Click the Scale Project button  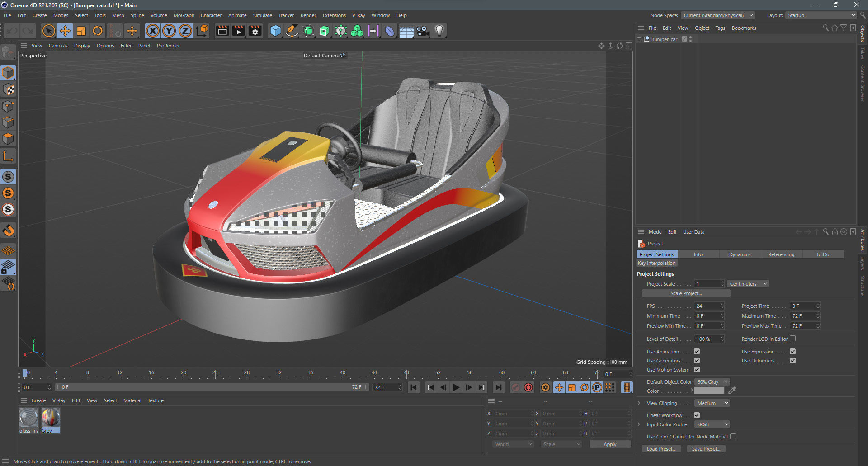pyautogui.click(x=686, y=293)
